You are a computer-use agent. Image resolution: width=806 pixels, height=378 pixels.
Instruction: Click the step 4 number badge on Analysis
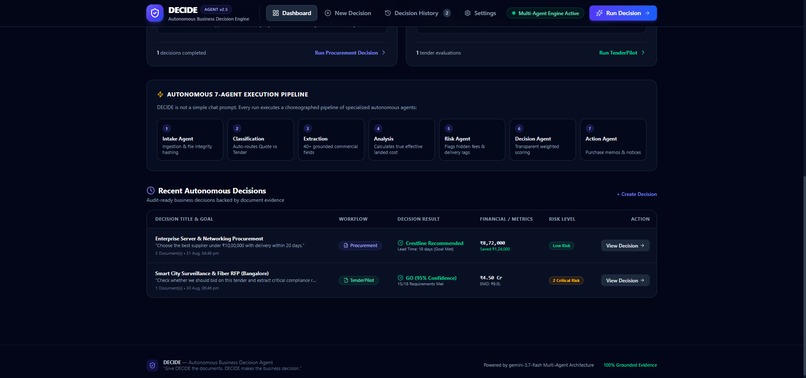pyautogui.click(x=378, y=129)
